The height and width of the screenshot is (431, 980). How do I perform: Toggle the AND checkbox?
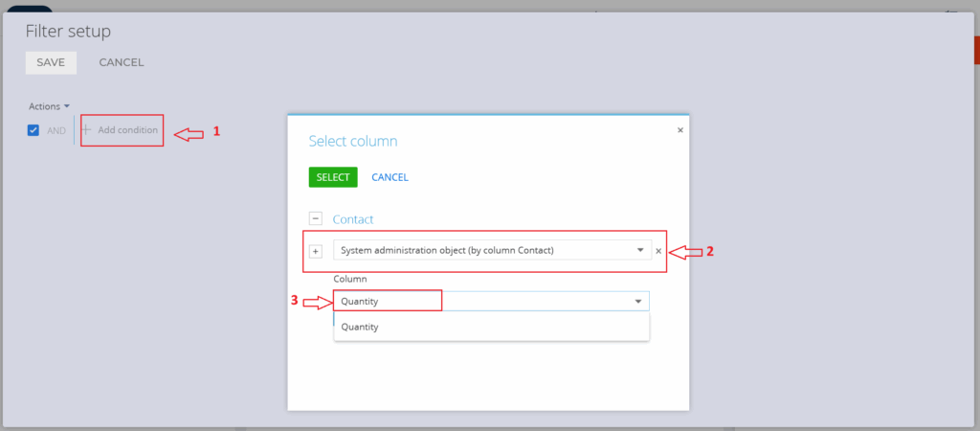click(x=33, y=130)
